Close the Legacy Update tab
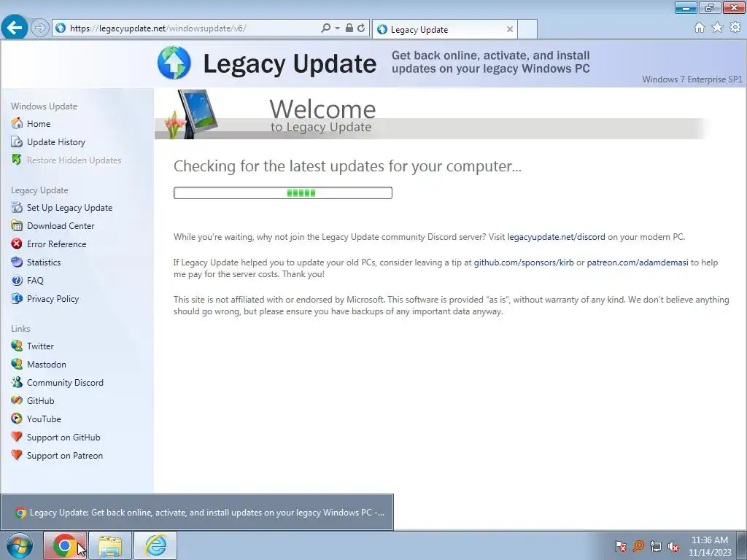Screen dimensions: 747x560 tap(510, 29)
